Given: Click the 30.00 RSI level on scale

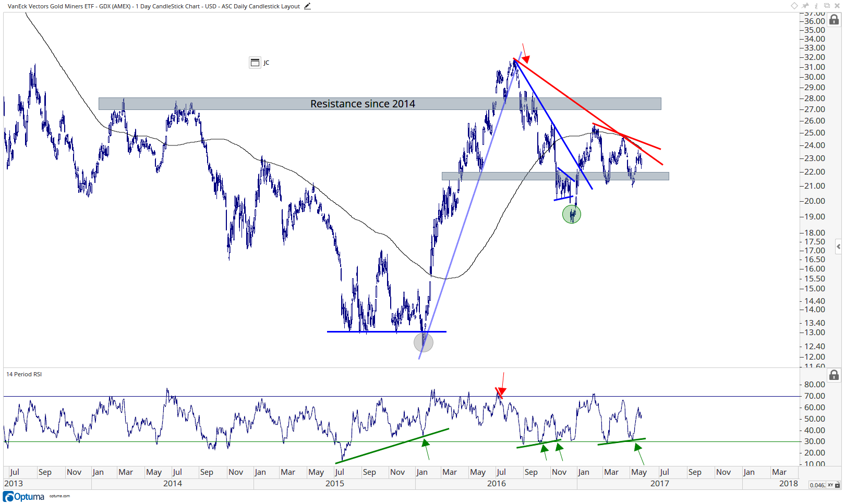Looking at the screenshot, I should pos(815,441).
